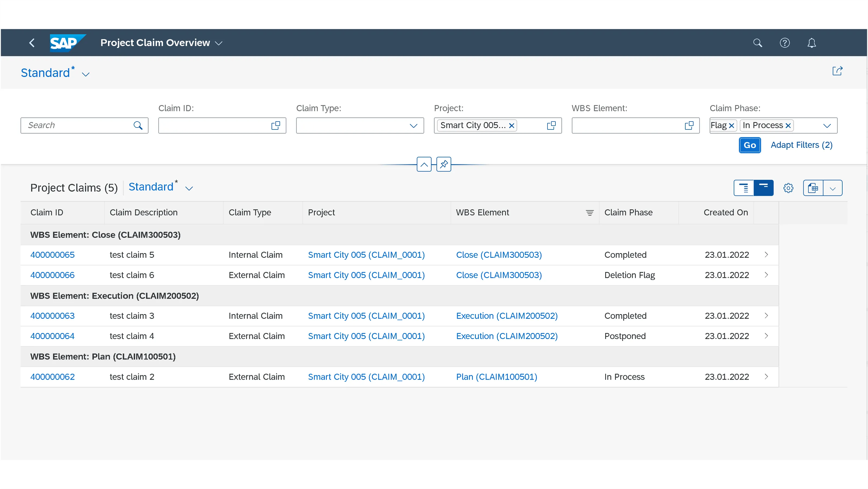Clear the In Process token from Claim Phase

(788, 125)
